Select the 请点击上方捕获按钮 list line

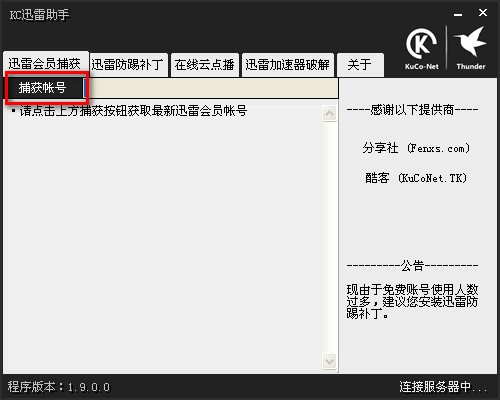(x=129, y=111)
